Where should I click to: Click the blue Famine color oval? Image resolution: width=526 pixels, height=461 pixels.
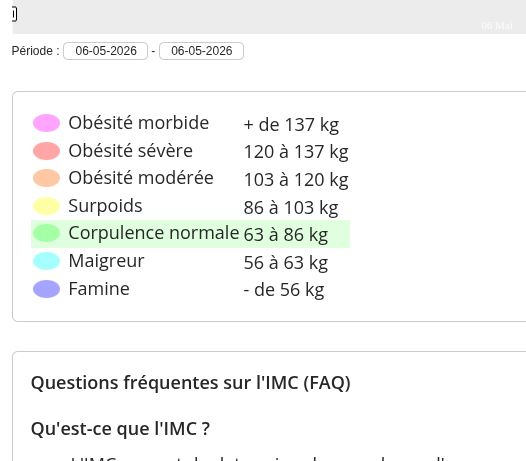tap(46, 289)
